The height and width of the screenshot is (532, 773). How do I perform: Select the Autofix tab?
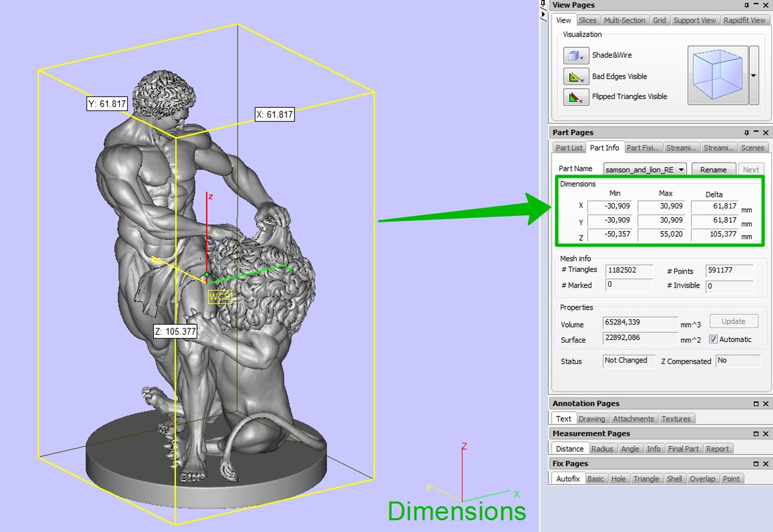pyautogui.click(x=568, y=479)
